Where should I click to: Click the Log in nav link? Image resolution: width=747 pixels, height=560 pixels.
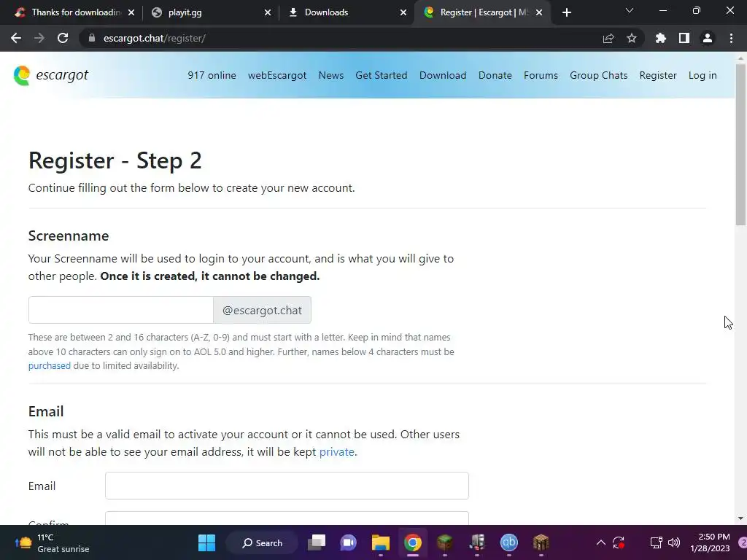coord(703,75)
